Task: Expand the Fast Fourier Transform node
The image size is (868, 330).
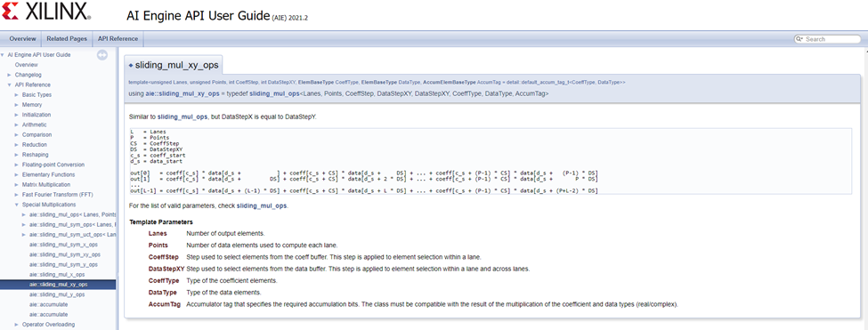Action: 17,195
